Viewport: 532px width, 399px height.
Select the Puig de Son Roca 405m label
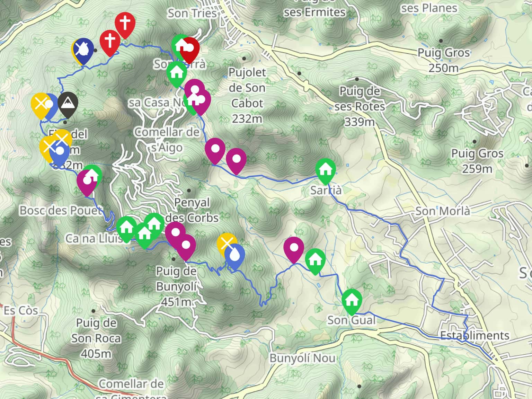point(96,338)
